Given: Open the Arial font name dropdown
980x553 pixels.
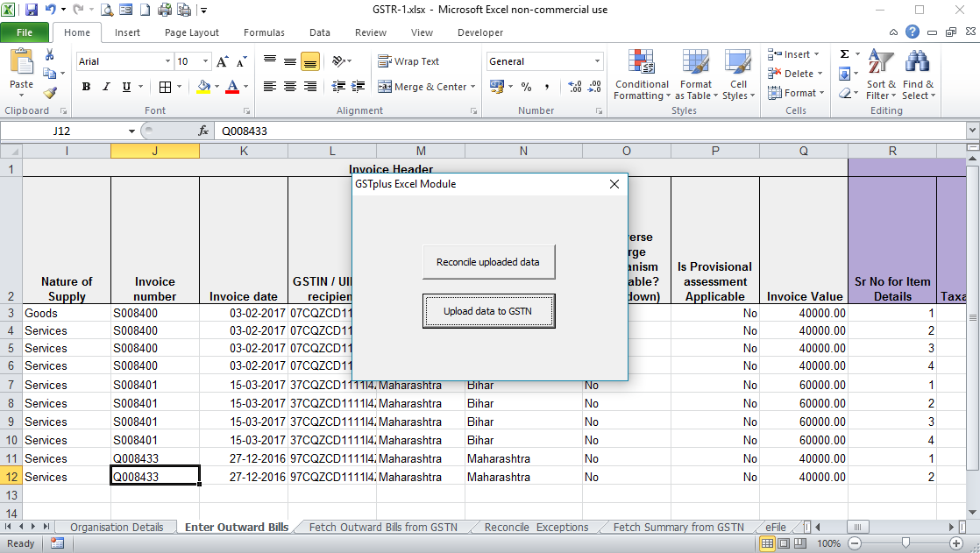Looking at the screenshot, I should 167,62.
